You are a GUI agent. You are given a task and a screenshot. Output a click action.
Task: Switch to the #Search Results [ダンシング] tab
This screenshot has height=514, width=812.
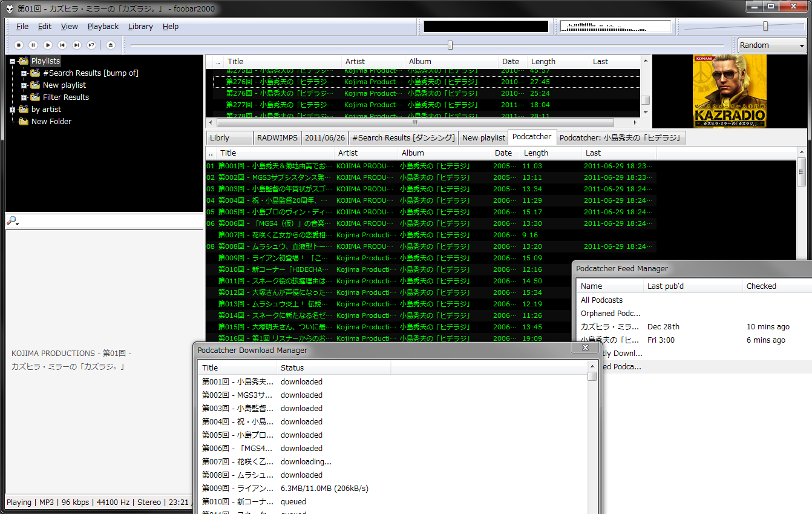coord(404,138)
